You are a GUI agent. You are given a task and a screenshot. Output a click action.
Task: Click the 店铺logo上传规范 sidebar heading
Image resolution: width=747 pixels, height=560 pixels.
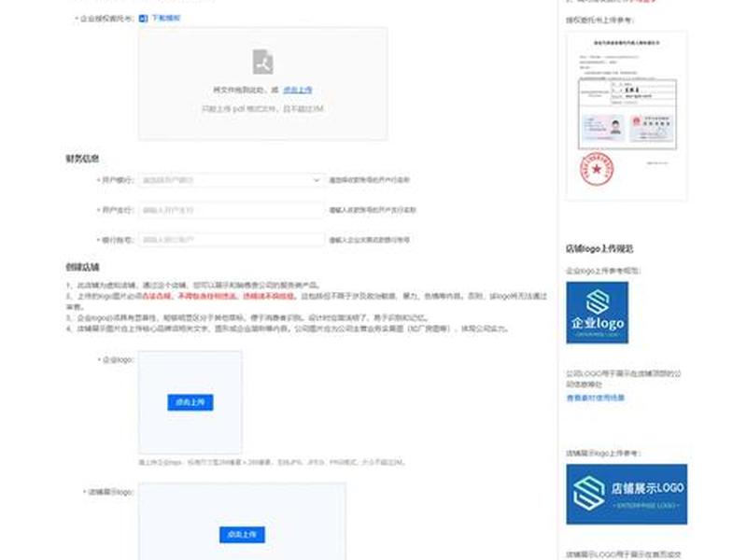tap(599, 248)
